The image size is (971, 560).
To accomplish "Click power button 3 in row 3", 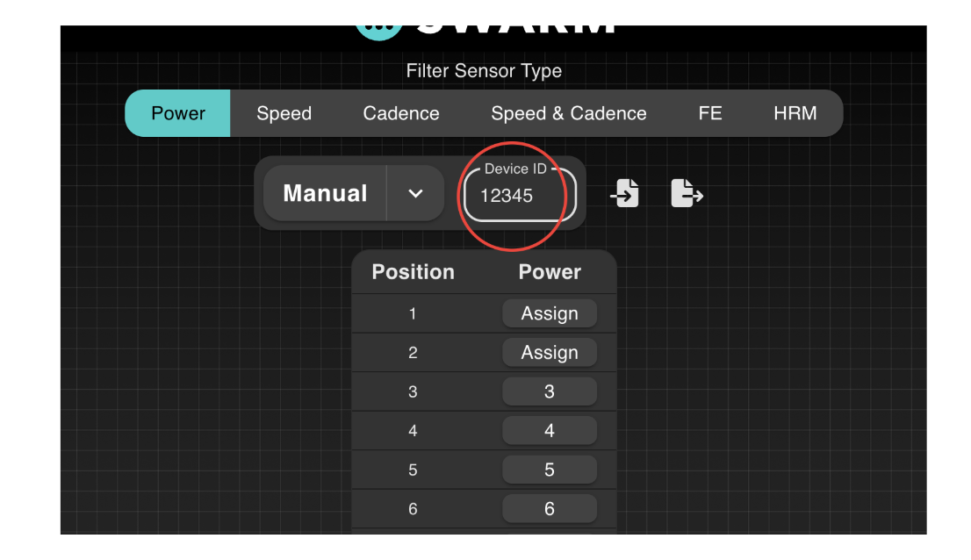I will pyautogui.click(x=550, y=391).
